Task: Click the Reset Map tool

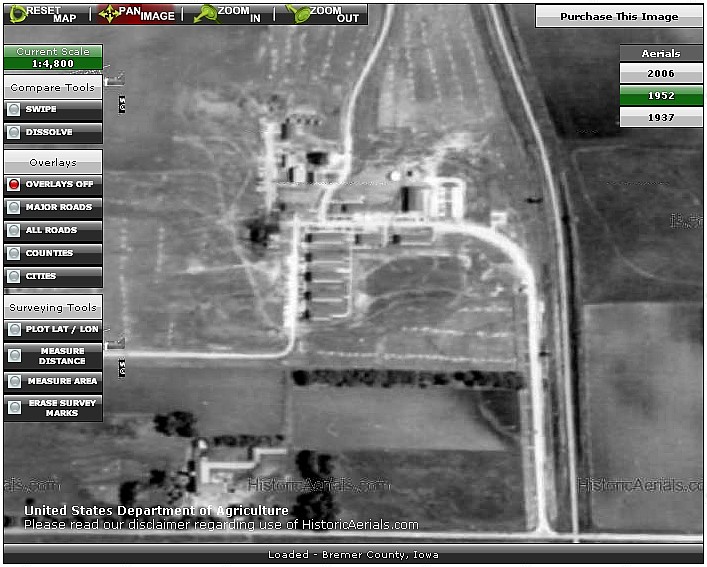Action: pos(45,14)
